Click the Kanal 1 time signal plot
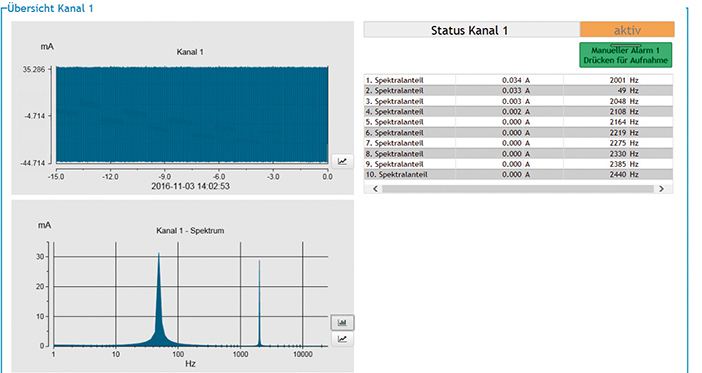Viewport: 702px width, 373px height. point(192,115)
